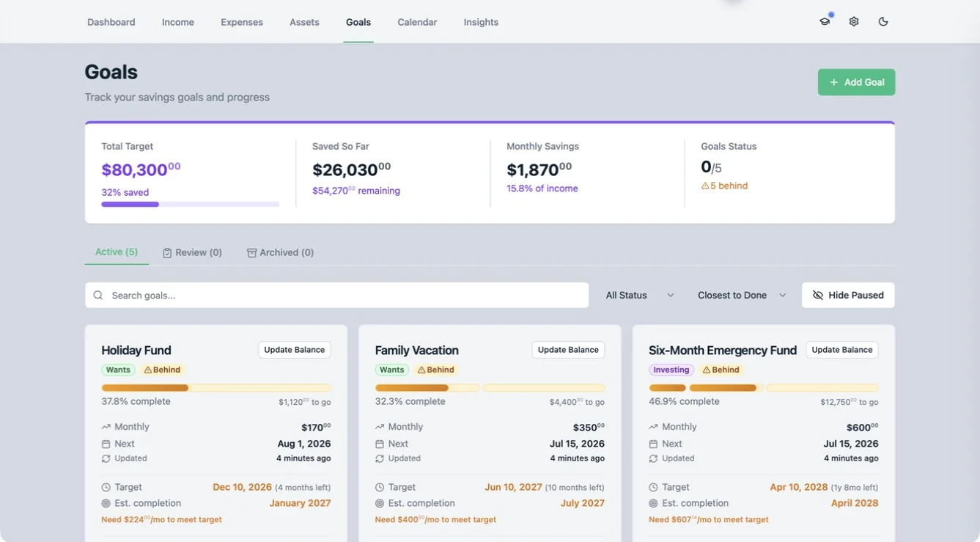Click Family Vacation Updated refresh icon
The image size is (980, 542).
point(380,458)
